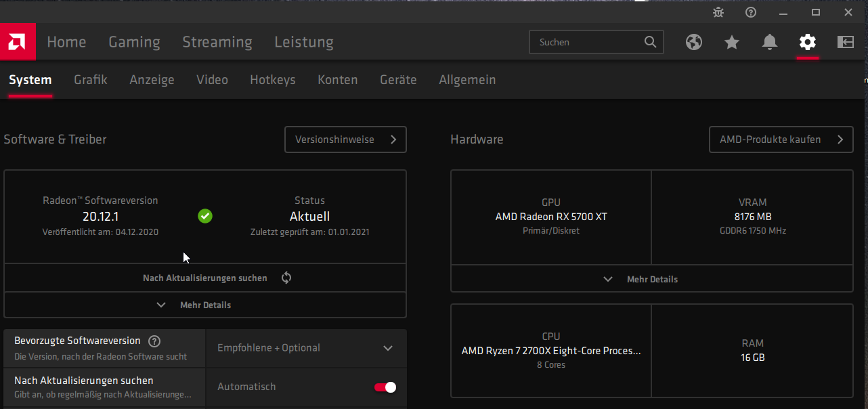Select the Grafik settings subtab
This screenshot has width=868, height=409.
(91, 80)
